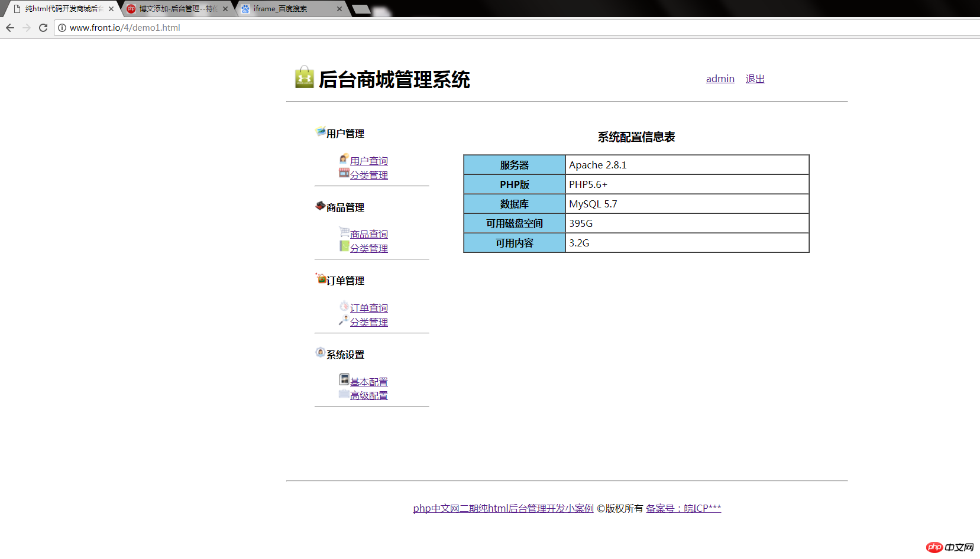The height and width of the screenshot is (559, 980).
Task: Select the 可用磁盘空间 table header cell
Action: pyautogui.click(x=515, y=223)
